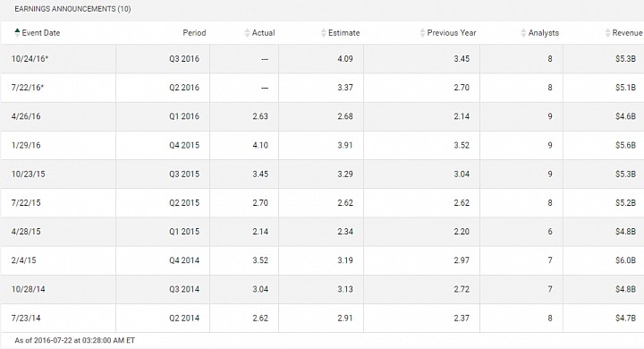Viewport: 644px width, 349px height.
Task: Sort by Previous Year column label
Action: 452,33
